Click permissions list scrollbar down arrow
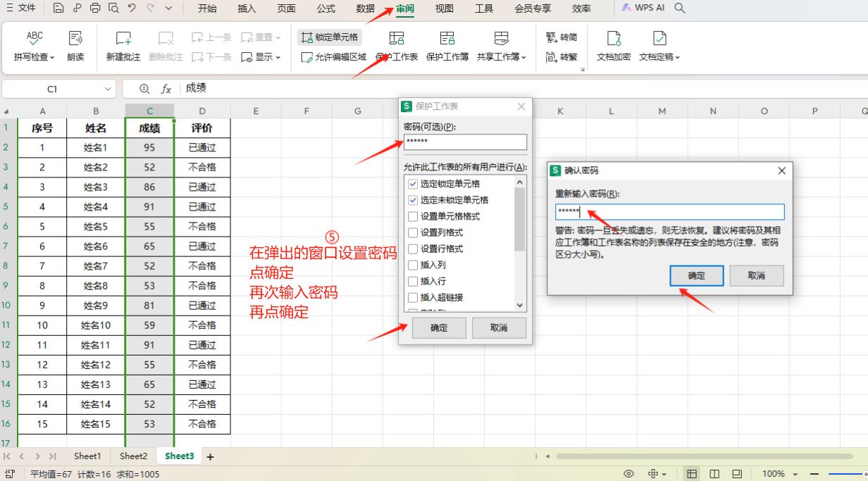This screenshot has height=481, width=868. coord(521,306)
